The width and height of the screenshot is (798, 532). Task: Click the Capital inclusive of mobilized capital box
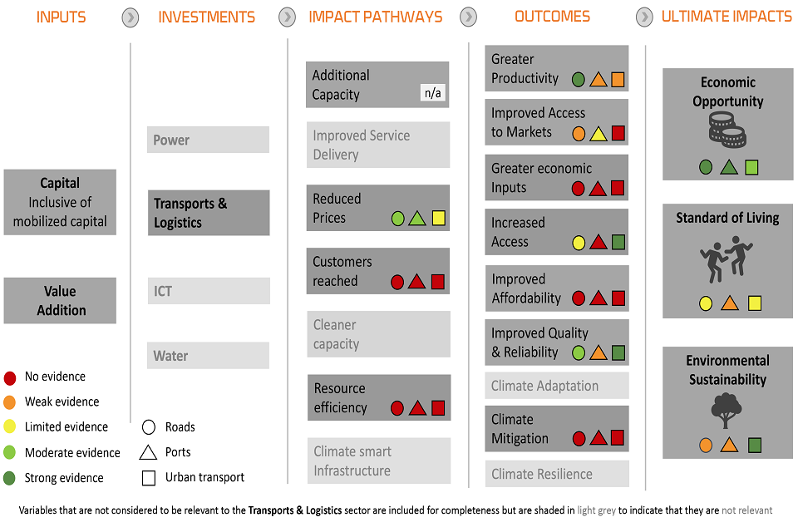click(x=60, y=202)
